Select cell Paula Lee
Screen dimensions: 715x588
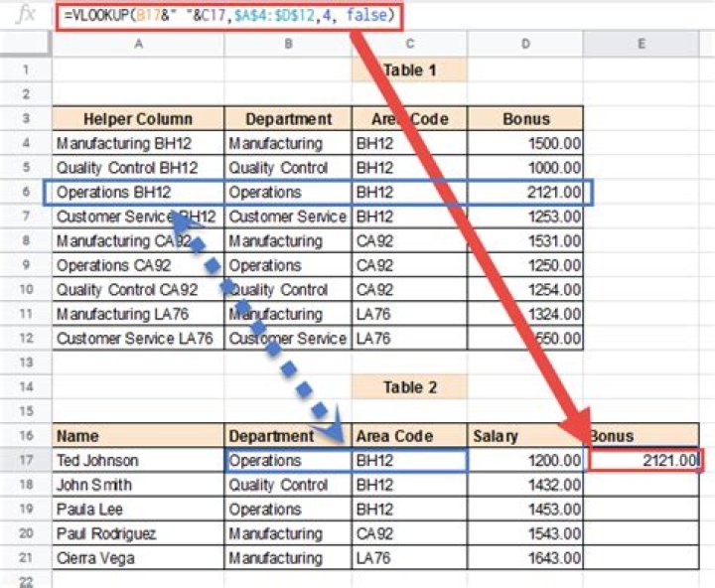[x=138, y=509]
